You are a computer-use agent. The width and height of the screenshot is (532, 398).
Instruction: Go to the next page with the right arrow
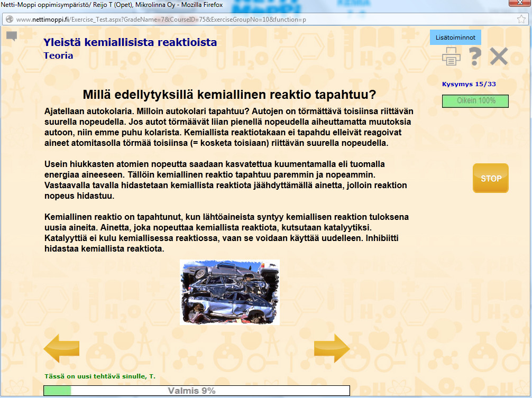[x=332, y=348]
